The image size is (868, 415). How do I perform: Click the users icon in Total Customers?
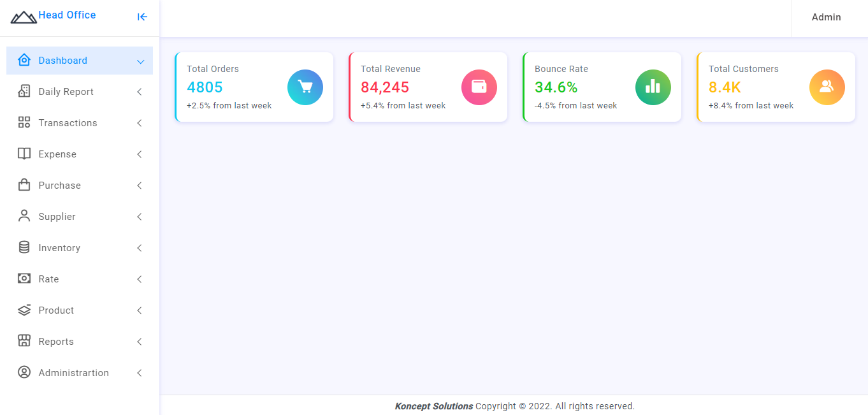[x=827, y=87]
